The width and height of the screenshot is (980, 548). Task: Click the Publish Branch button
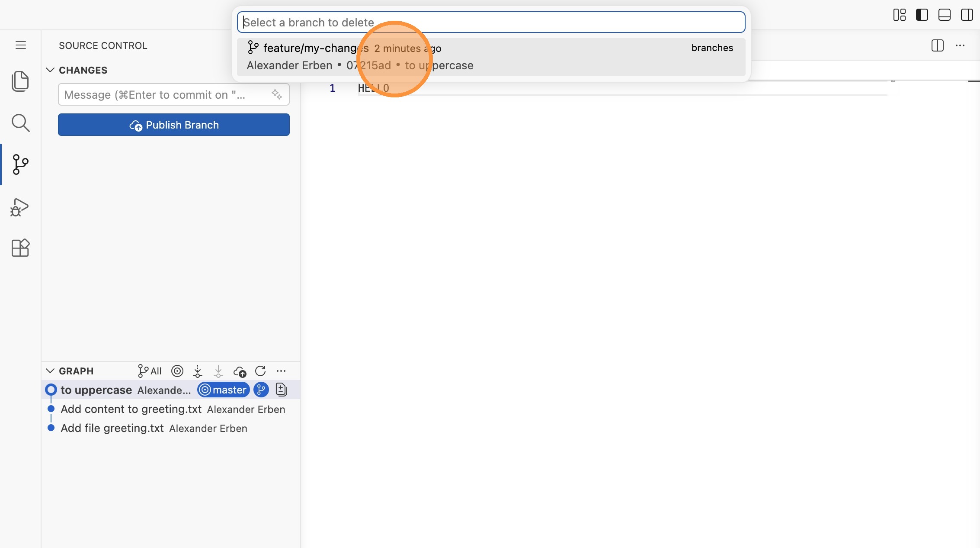(x=174, y=125)
